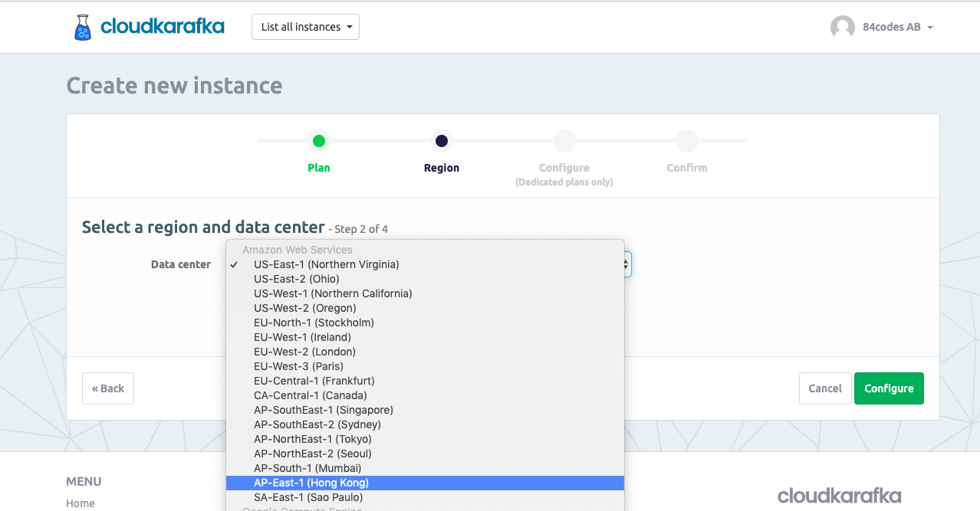The height and width of the screenshot is (511, 980).
Task: Open the 84codes AB account dropdown
Action: [897, 27]
